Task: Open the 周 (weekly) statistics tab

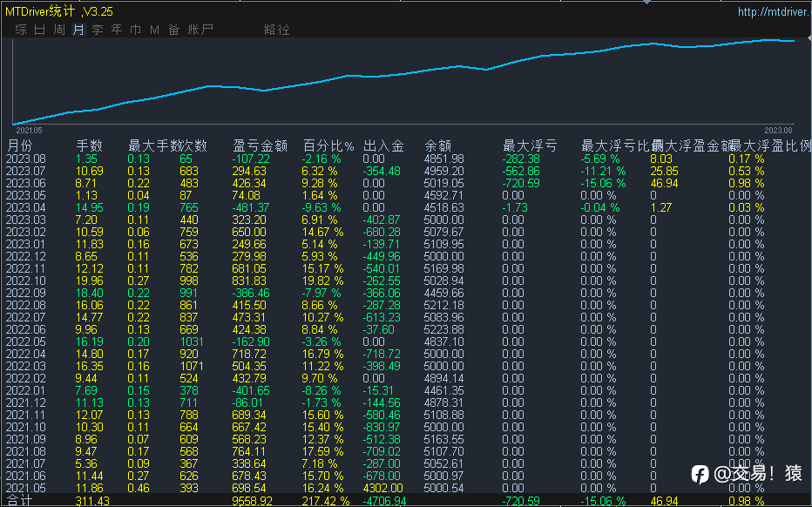Action: [x=59, y=30]
